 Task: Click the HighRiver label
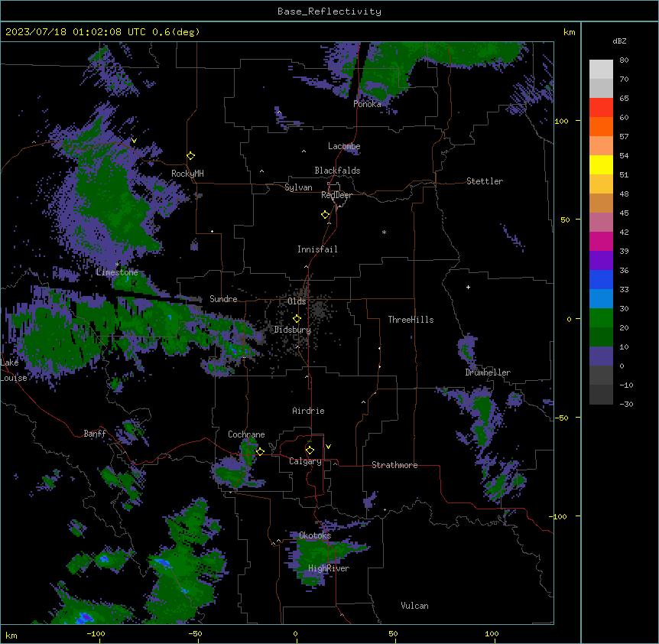(x=329, y=568)
